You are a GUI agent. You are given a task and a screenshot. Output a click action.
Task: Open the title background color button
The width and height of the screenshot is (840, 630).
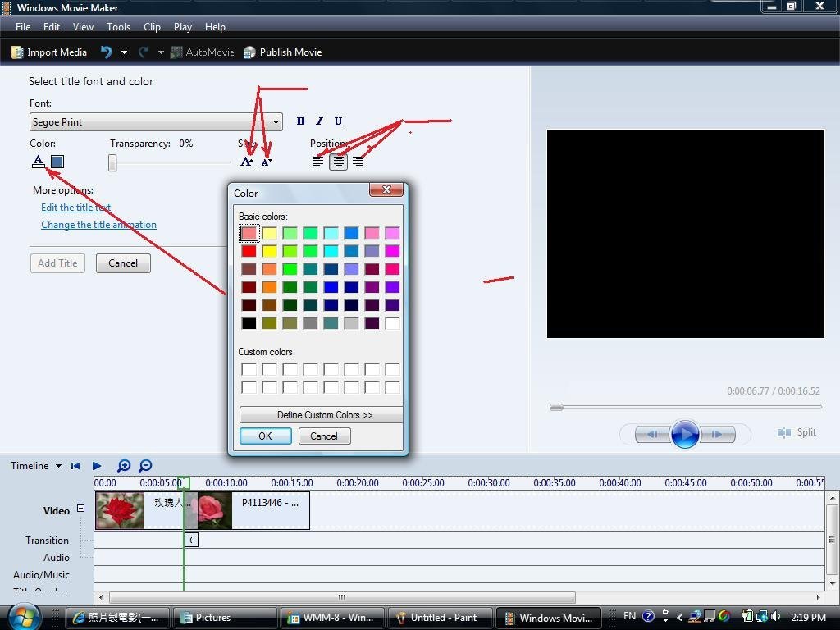[57, 162]
